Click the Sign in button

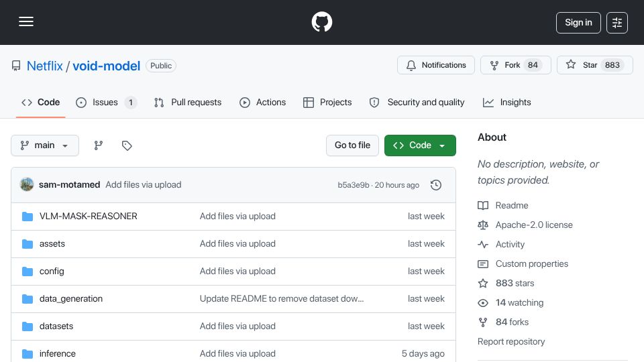tap(578, 23)
